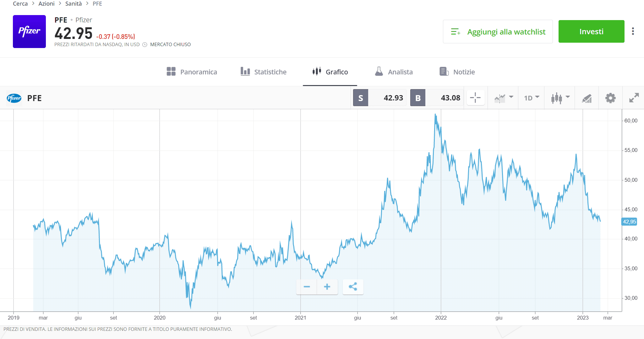Click the 30,00 price axis label
This screenshot has width=644, height=339.
tap(631, 298)
